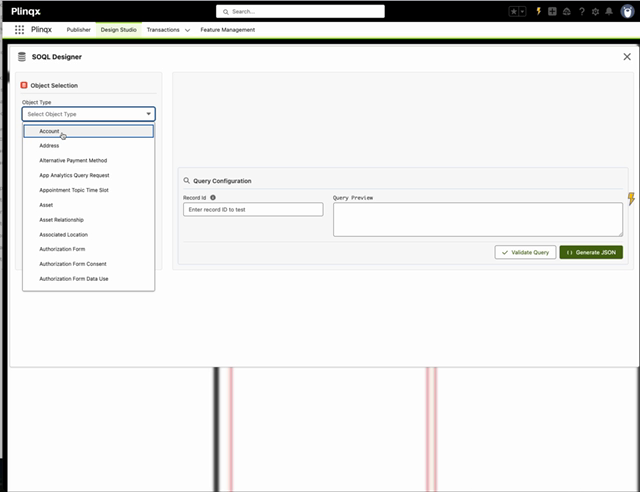This screenshot has height=492, width=640.
Task: Pick Authorization Form Data Use option
Action: click(x=89, y=279)
